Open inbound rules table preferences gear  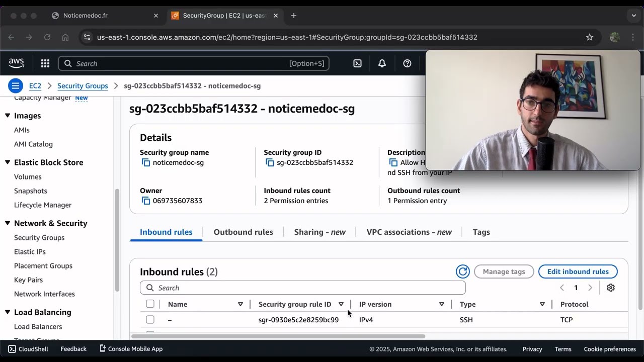pos(610,288)
